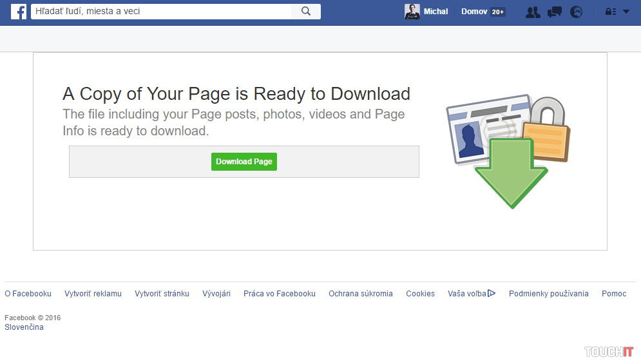Click the Slovenčina language link
The image size is (641, 364).
(x=24, y=327)
